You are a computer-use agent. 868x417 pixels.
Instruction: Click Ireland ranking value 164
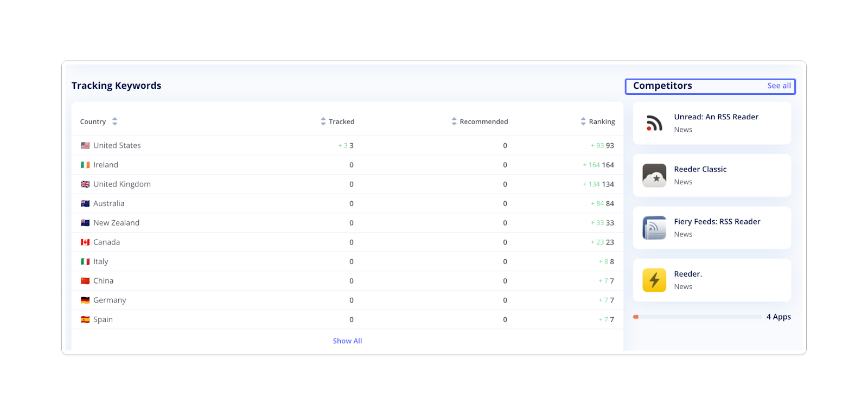coord(608,165)
